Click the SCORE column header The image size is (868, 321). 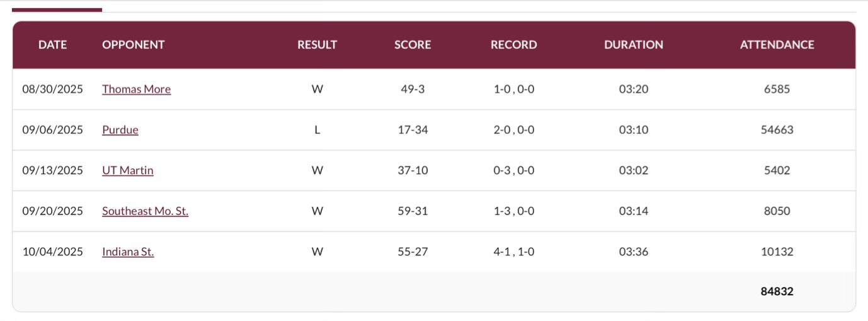[x=413, y=45]
